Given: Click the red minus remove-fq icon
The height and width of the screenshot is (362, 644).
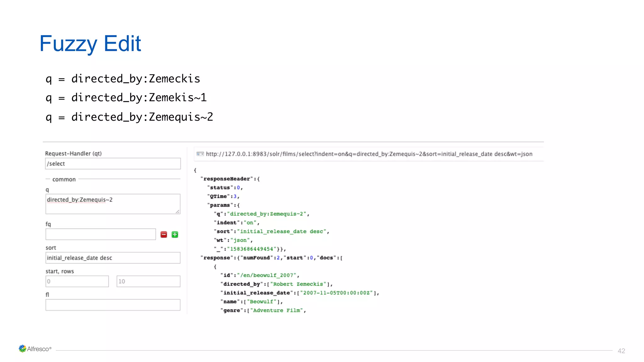Looking at the screenshot, I should (x=164, y=234).
